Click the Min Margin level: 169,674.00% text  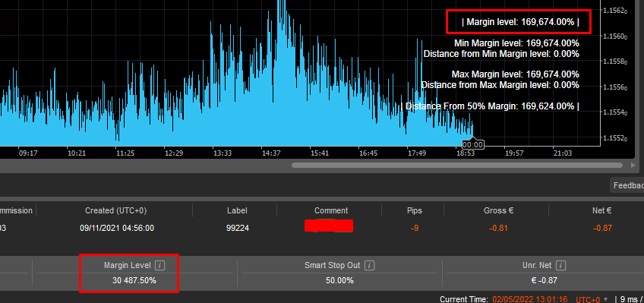(516, 43)
